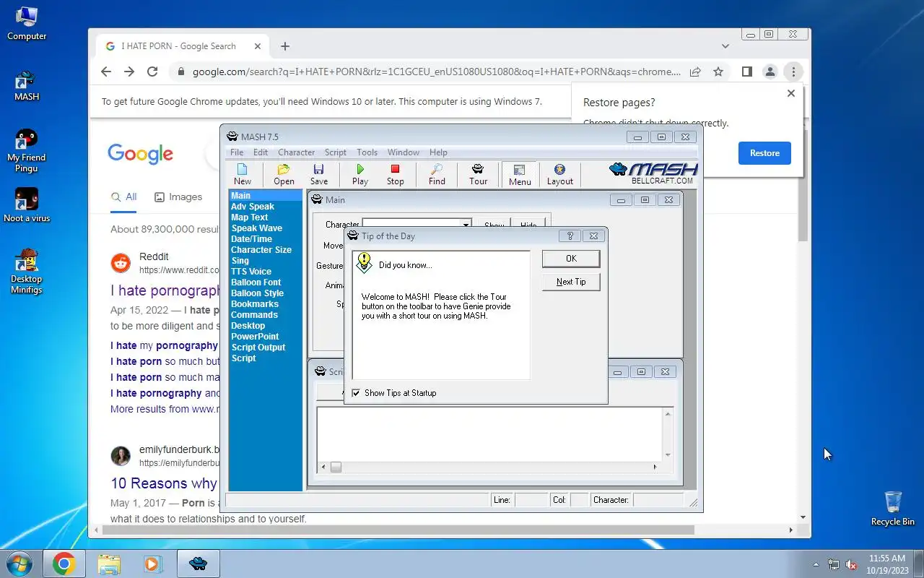The width and height of the screenshot is (924, 578).
Task: Click the script text area
Action: point(489,433)
